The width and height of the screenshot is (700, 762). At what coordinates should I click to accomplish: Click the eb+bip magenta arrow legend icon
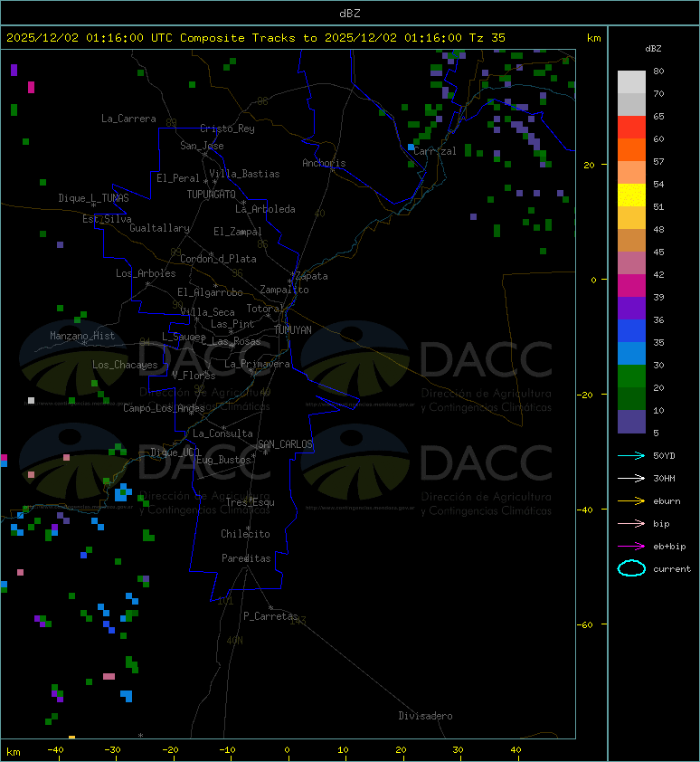[631, 547]
